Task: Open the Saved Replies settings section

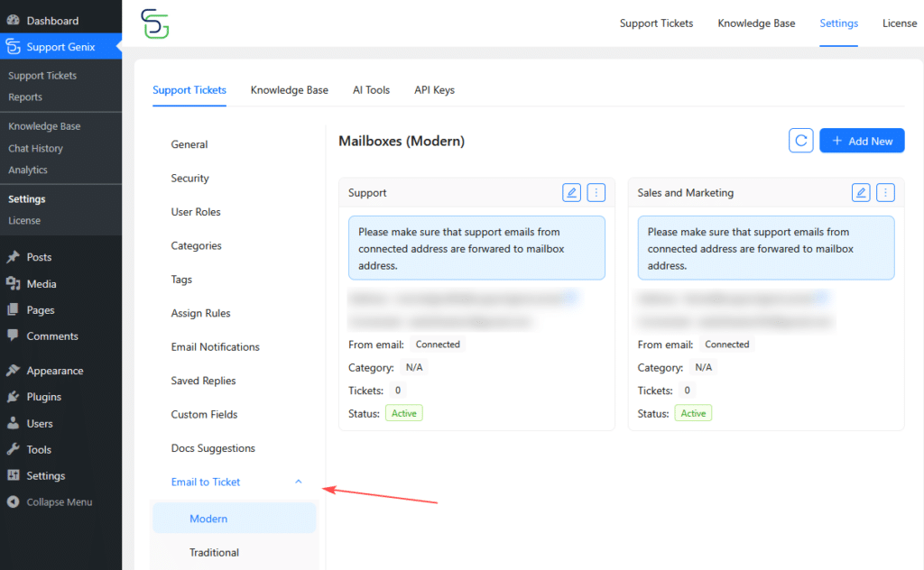Action: (x=203, y=381)
